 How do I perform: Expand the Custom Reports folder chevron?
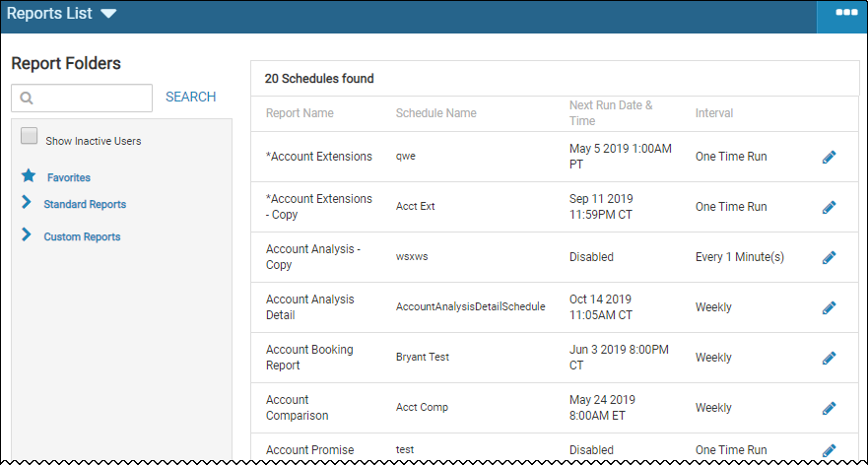(26, 234)
